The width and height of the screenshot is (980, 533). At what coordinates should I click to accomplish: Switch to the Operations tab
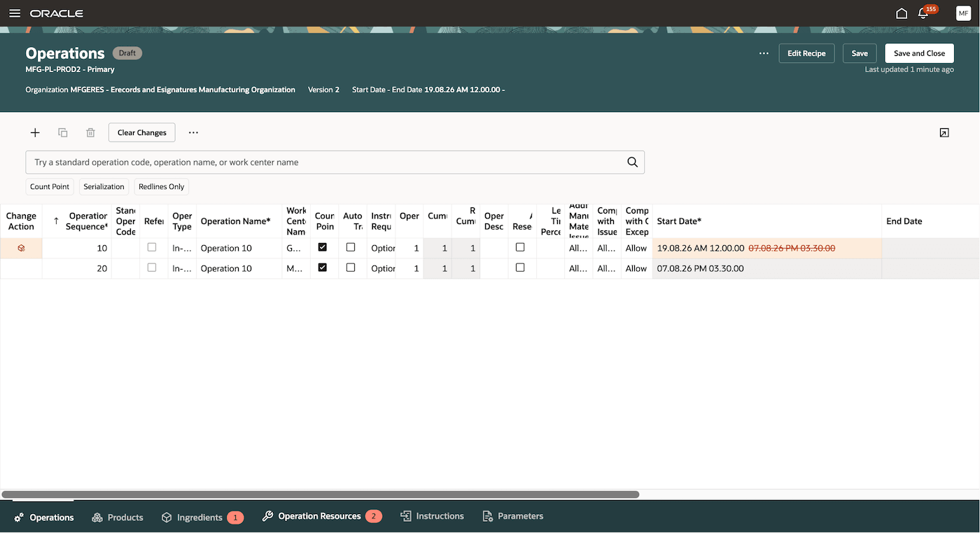[43, 517]
